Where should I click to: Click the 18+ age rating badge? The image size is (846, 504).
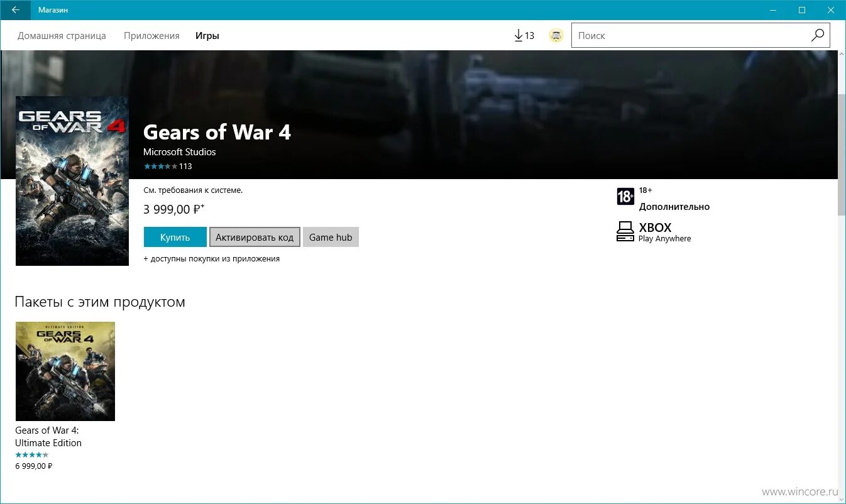[x=625, y=197]
